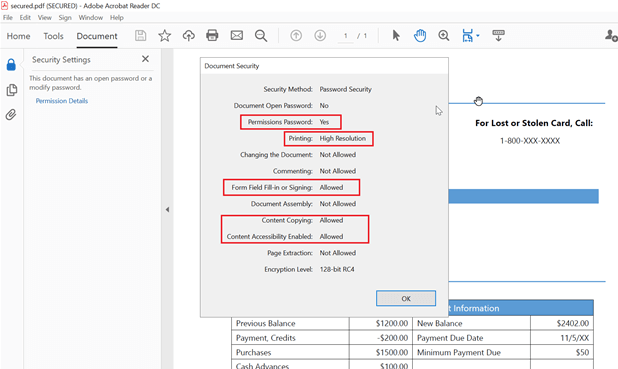The height and width of the screenshot is (369, 618).
Task: Click the Email envelope icon
Action: tap(236, 36)
